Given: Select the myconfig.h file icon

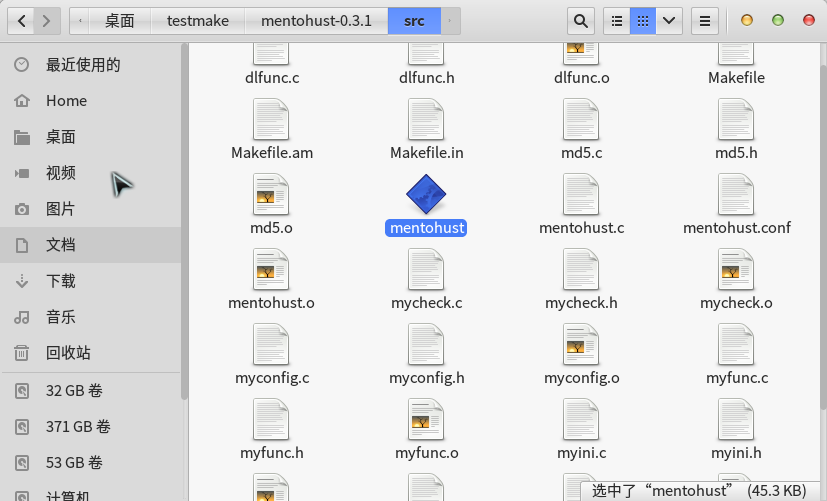Looking at the screenshot, I should 426,344.
